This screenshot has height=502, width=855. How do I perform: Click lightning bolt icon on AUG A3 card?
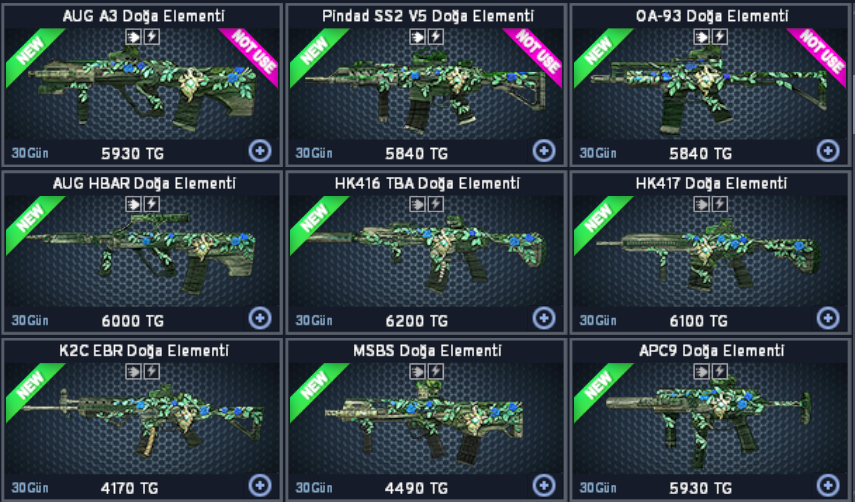(152, 37)
